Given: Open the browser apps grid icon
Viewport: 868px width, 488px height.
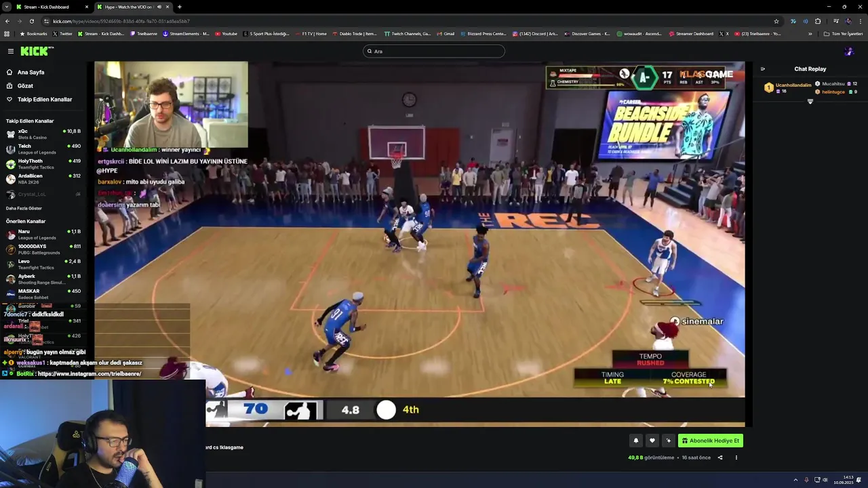Looking at the screenshot, I should 7,33.
